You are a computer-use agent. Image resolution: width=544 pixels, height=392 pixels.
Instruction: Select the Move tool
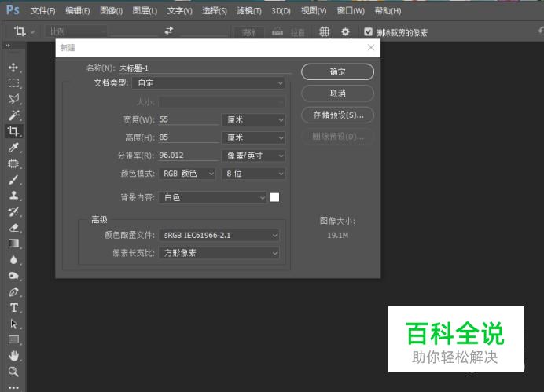(x=13, y=68)
